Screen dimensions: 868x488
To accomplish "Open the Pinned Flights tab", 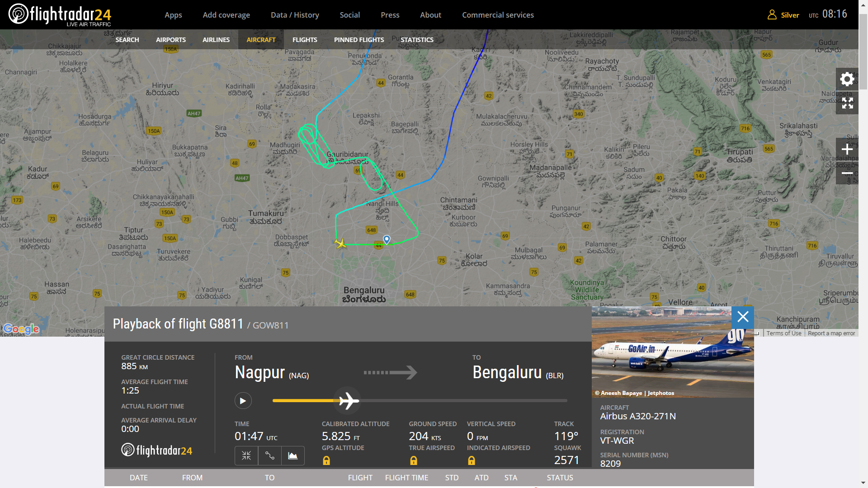I will click(x=359, y=40).
